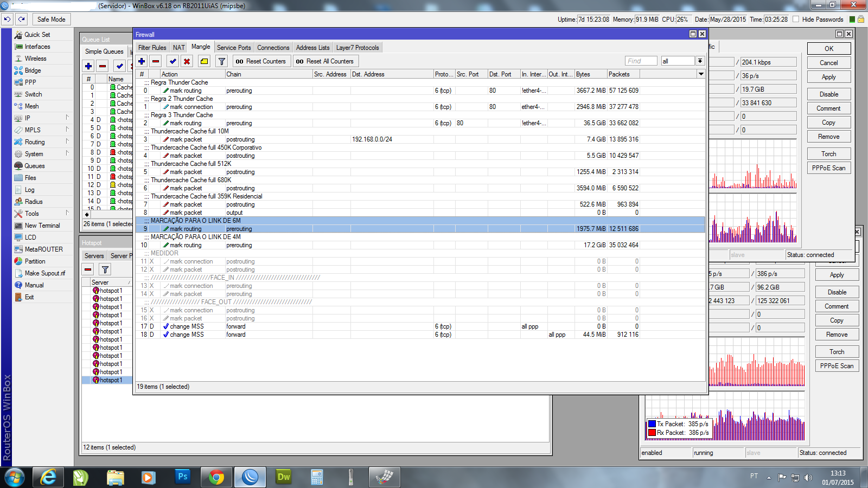This screenshot has width=868, height=488.
Task: Remove a server in Hotspot window
Action: (x=88, y=269)
